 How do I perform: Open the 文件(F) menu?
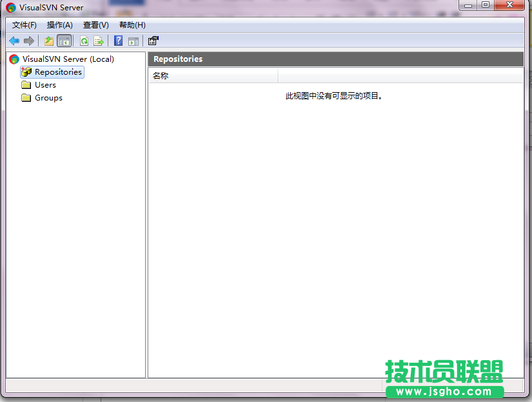pyautogui.click(x=24, y=24)
